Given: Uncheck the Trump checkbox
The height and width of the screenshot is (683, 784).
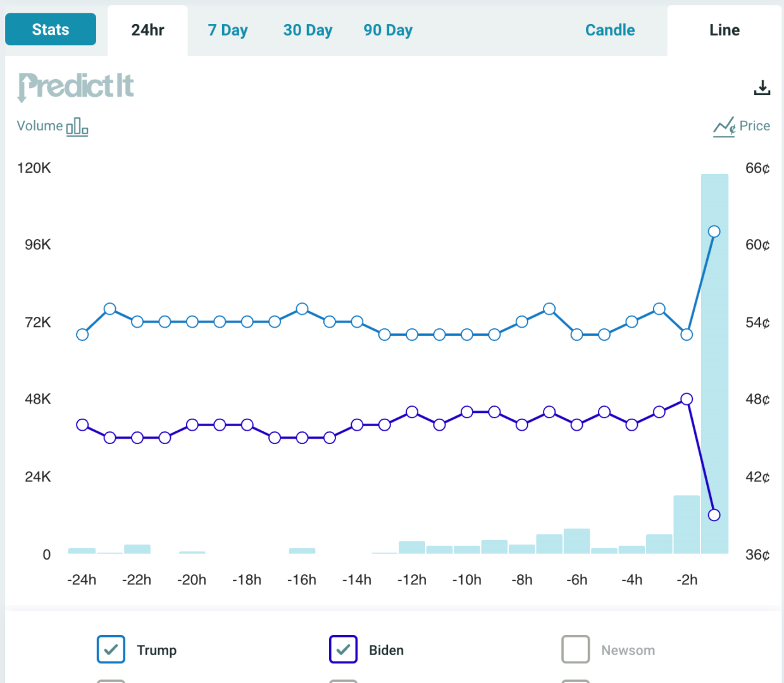Looking at the screenshot, I should click(111, 649).
